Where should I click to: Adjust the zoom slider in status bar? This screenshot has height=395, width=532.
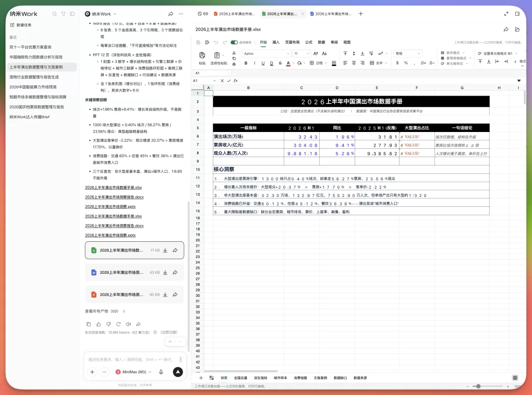tap(478, 386)
